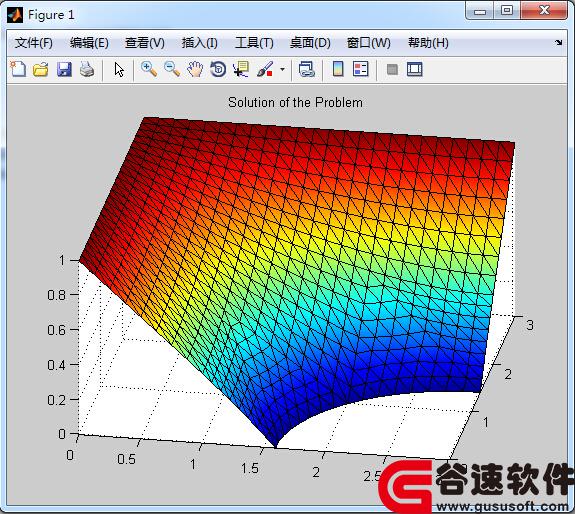Open the 桌面(D) menu
Screen dimensions: 575x514
click(310, 43)
